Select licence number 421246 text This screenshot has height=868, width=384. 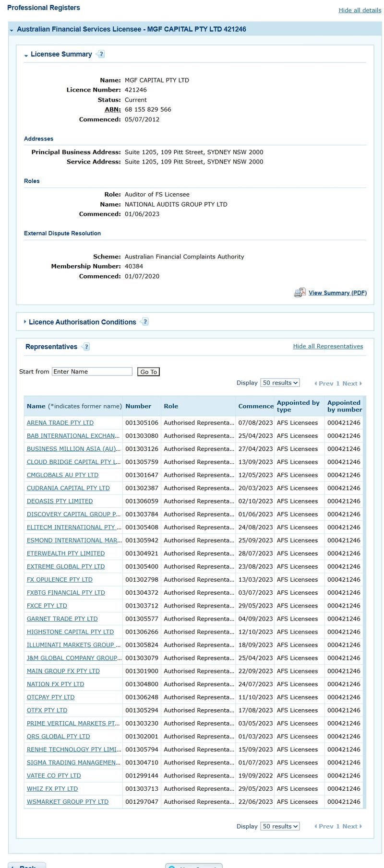pyautogui.click(x=136, y=90)
